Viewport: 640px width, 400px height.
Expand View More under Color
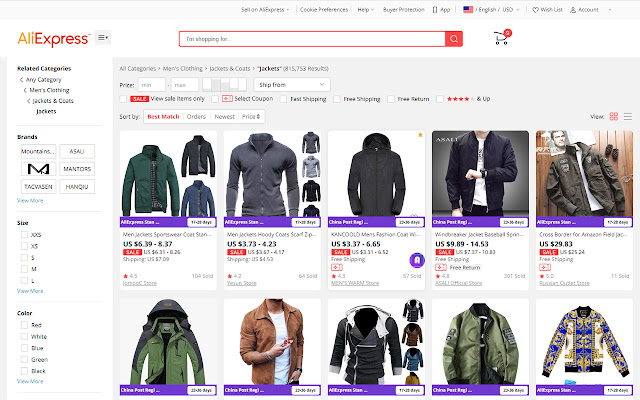click(30, 381)
